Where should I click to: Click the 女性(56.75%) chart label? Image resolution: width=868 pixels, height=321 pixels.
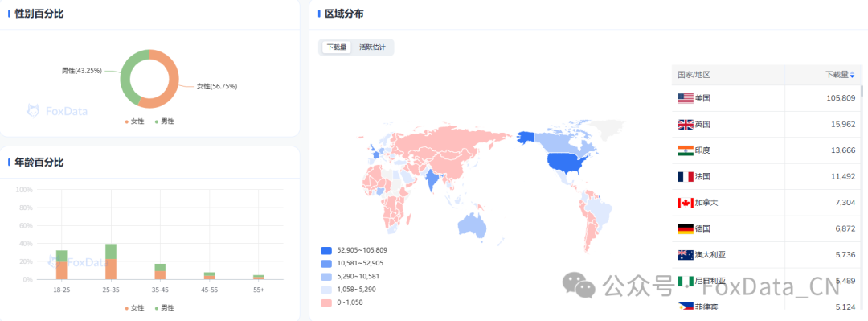(217, 87)
